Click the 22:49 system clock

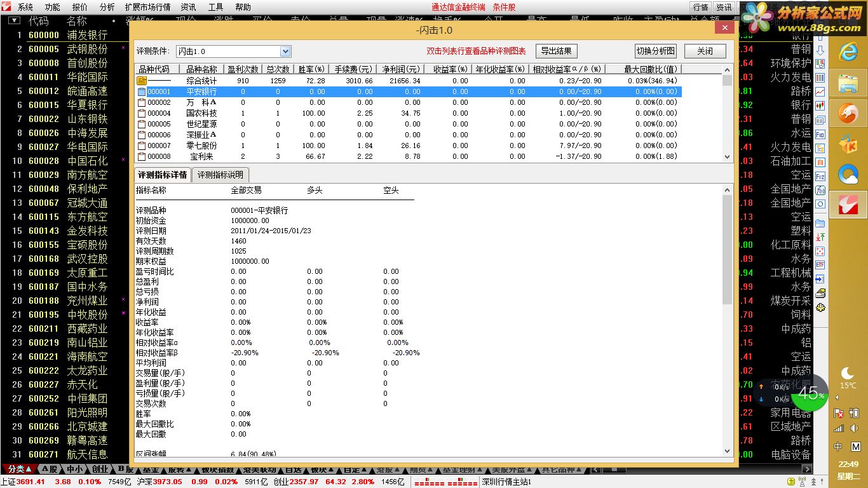click(x=848, y=464)
